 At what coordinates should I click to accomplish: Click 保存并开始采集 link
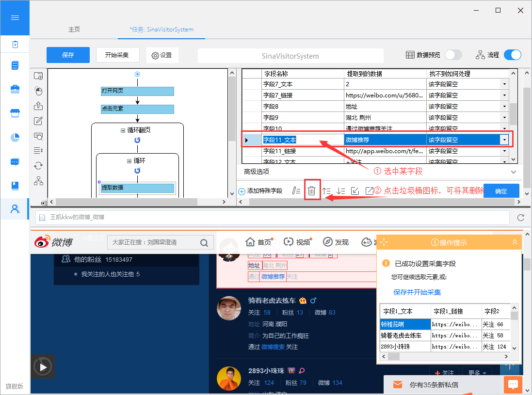click(417, 292)
